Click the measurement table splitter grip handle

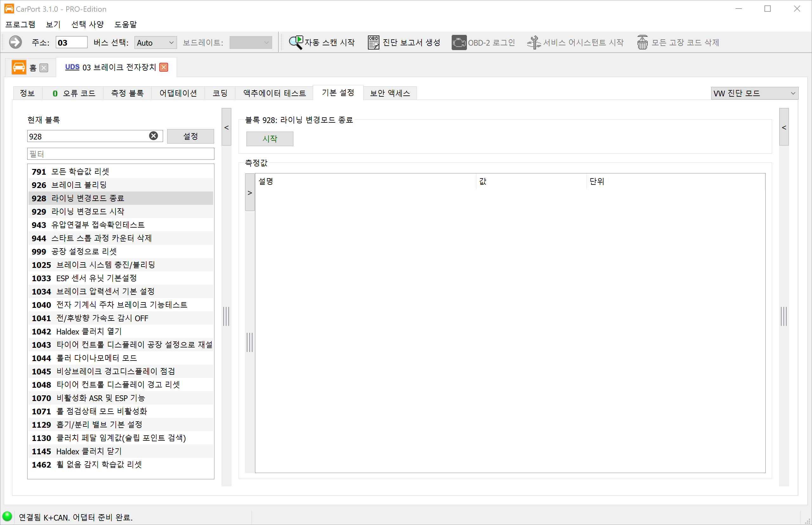click(x=250, y=342)
